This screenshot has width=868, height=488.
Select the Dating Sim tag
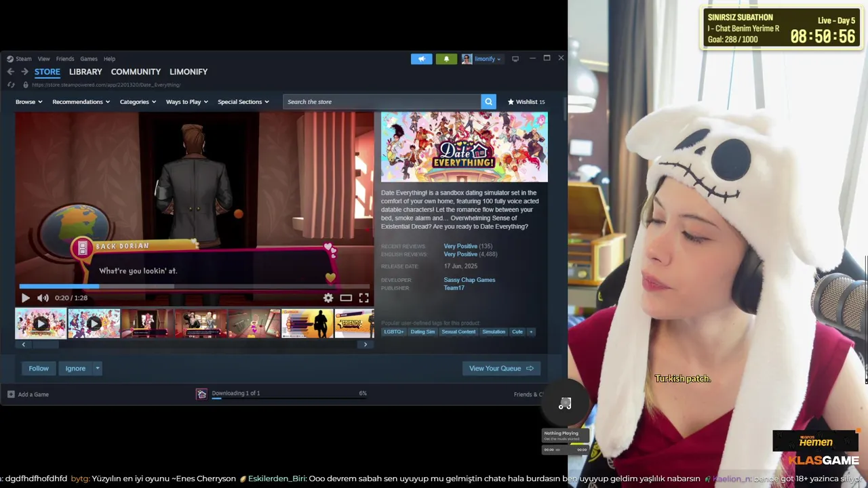click(422, 331)
